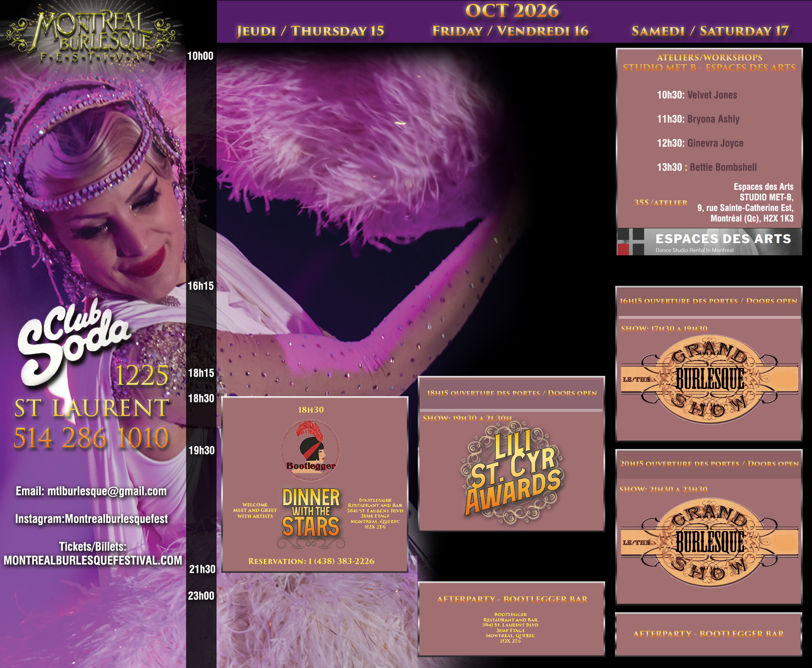Image resolution: width=812 pixels, height=668 pixels.
Task: Click the SHOW: 21H30 A 23H30 label
Action: click(x=663, y=489)
